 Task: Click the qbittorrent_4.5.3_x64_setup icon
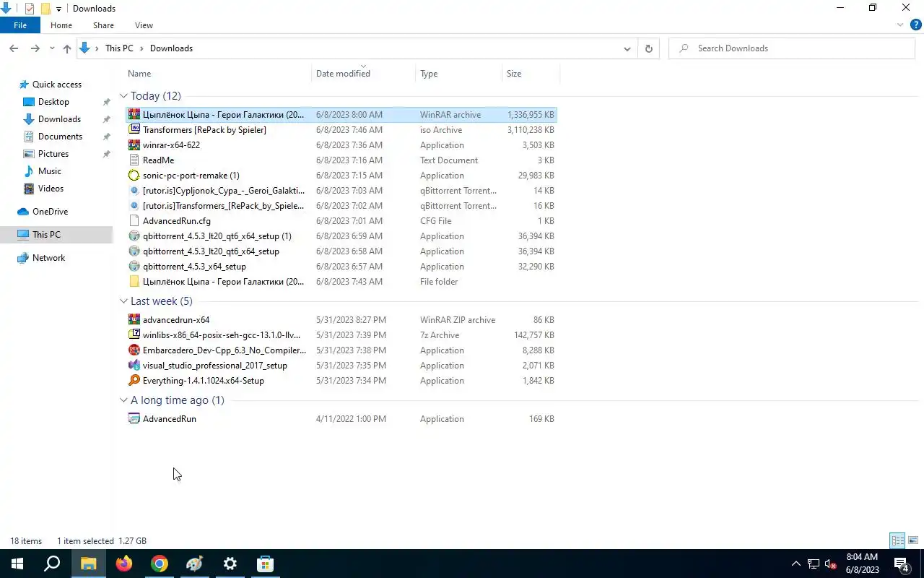[134, 266]
